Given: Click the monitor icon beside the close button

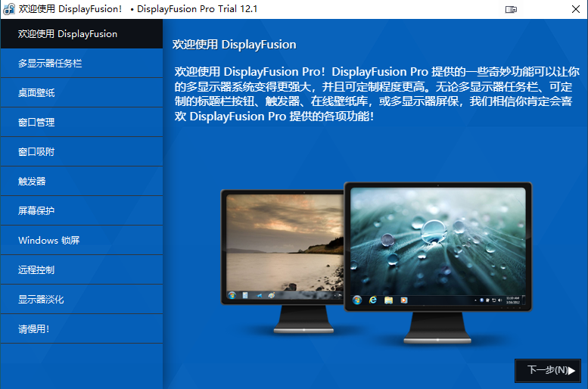Looking at the screenshot, I should (511, 9).
